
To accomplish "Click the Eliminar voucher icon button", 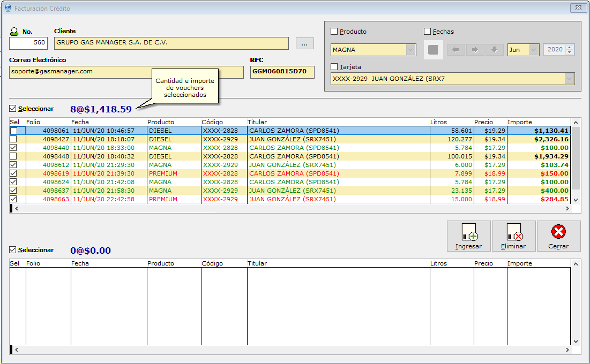I will 513,236.
